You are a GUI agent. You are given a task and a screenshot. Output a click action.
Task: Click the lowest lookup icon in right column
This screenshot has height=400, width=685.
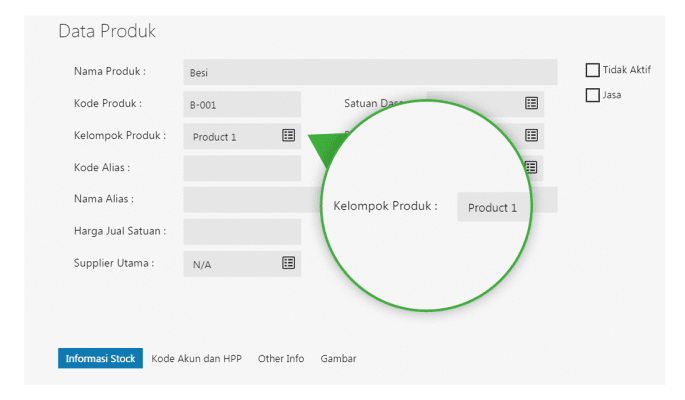[531, 167]
